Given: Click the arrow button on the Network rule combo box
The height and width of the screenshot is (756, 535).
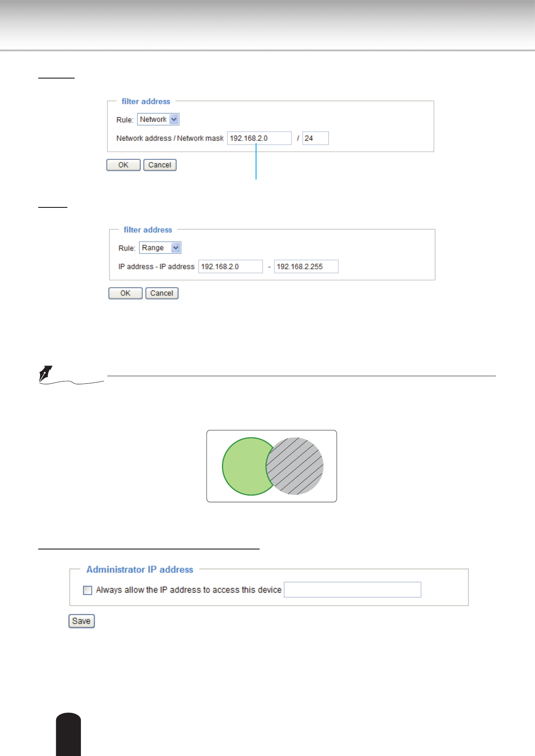Looking at the screenshot, I should (174, 119).
